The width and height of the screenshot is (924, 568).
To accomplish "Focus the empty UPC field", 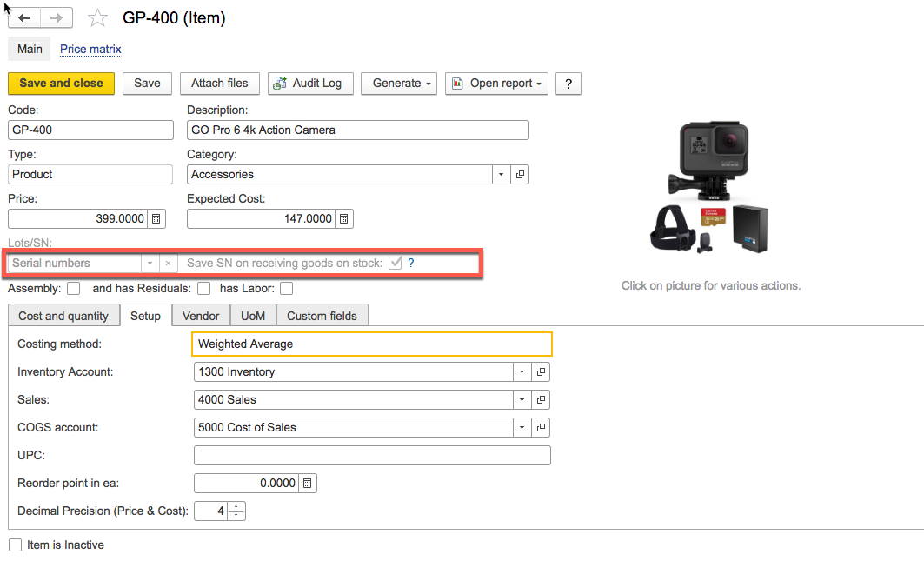I will click(372, 455).
